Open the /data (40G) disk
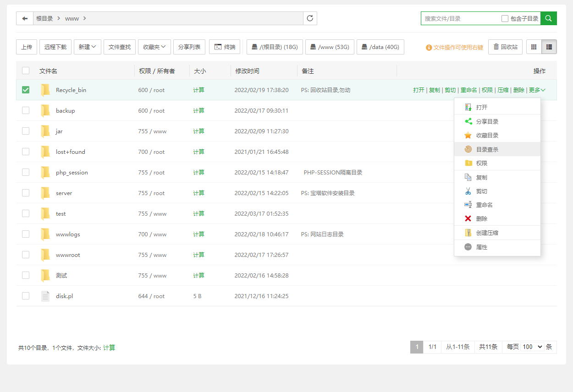The image size is (573, 392). point(380,47)
